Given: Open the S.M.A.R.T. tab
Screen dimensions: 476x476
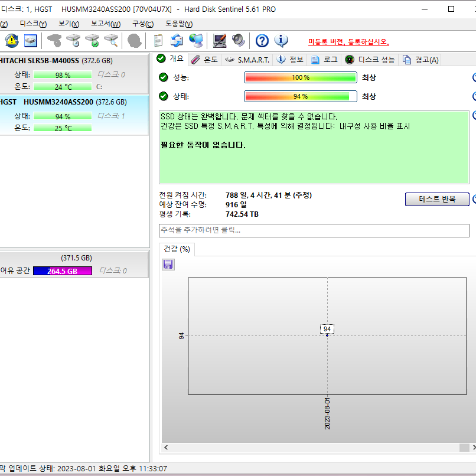Looking at the screenshot, I should pos(247,60).
